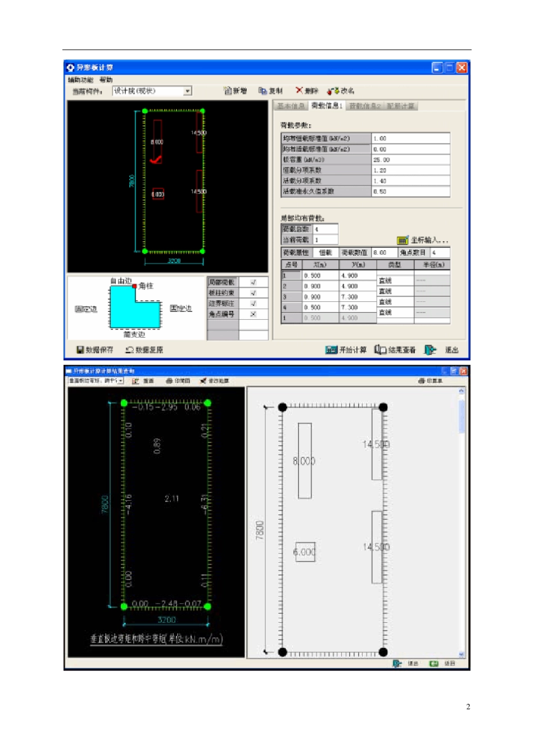
Task: Click the 改名 (rename) toolbar icon
Action: [x=333, y=90]
